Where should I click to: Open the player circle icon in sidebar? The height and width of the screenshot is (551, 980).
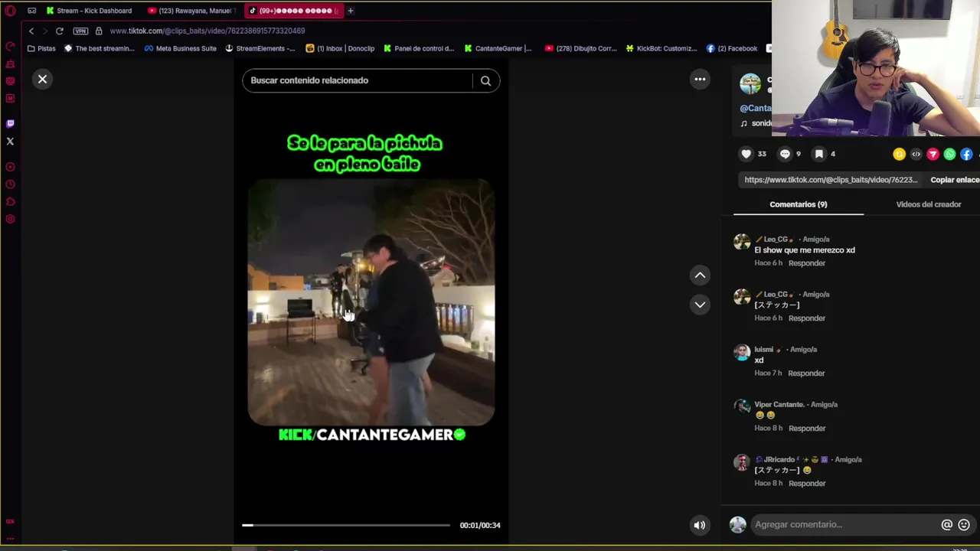tap(10, 167)
